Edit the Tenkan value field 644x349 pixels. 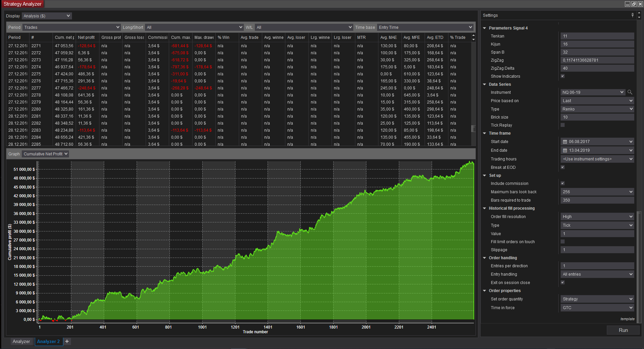pyautogui.click(x=597, y=36)
